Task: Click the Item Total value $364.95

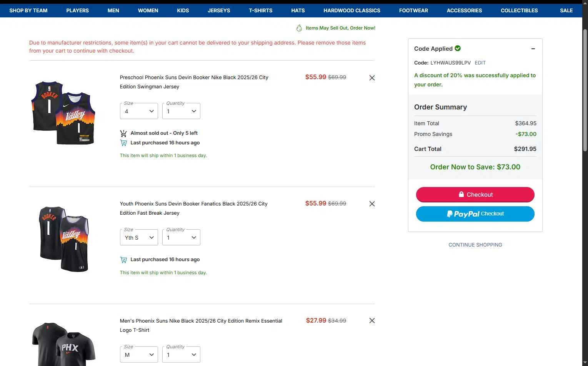Action: point(526,123)
